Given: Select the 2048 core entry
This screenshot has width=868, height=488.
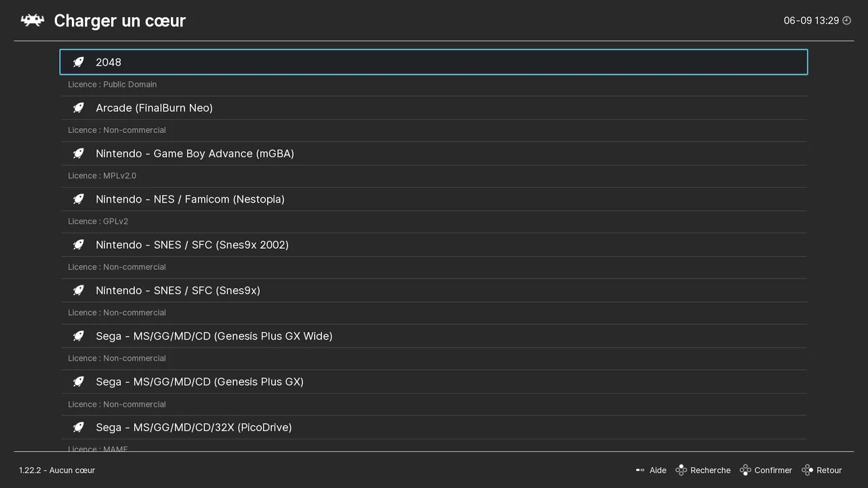Looking at the screenshot, I should [434, 62].
